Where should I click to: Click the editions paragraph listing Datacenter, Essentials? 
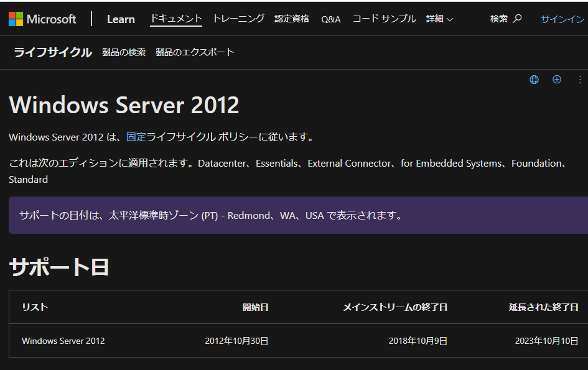click(289, 171)
